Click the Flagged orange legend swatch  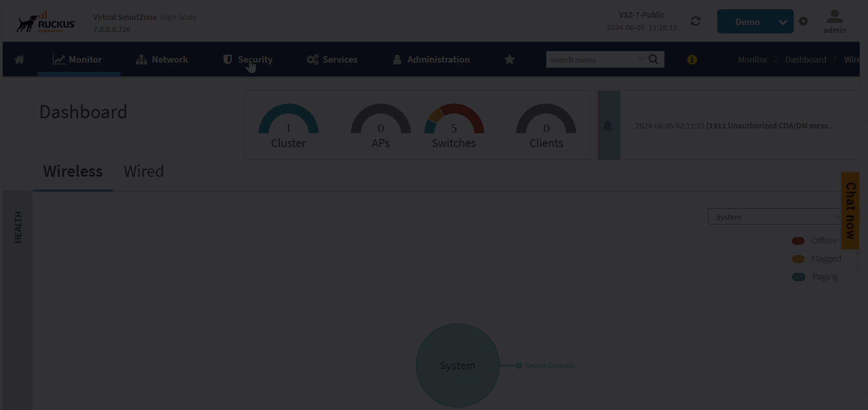[798, 259]
